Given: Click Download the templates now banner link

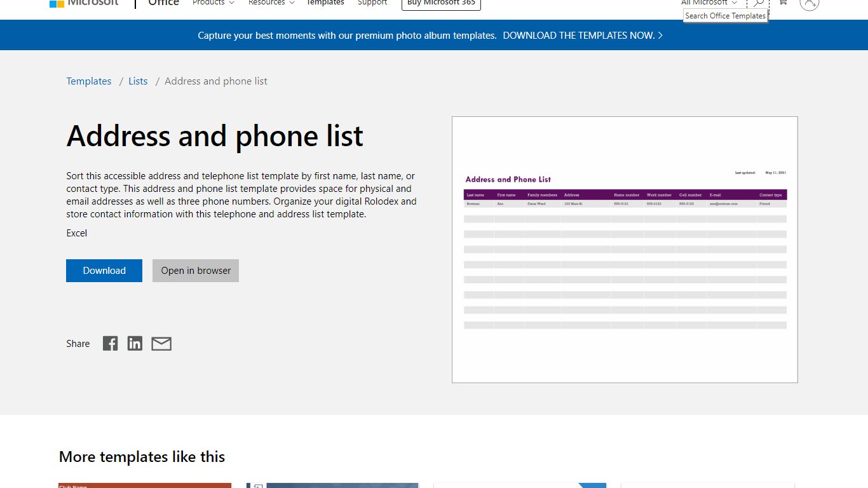Looking at the screenshot, I should pyautogui.click(x=583, y=36).
